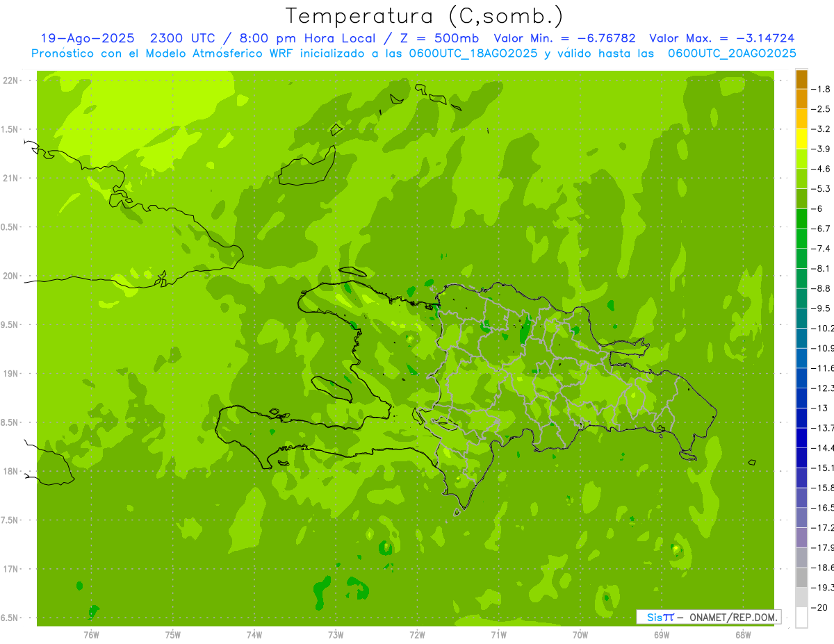This screenshot has width=834, height=644.
Task: Click the '71W' longitude label
Action: point(498,635)
